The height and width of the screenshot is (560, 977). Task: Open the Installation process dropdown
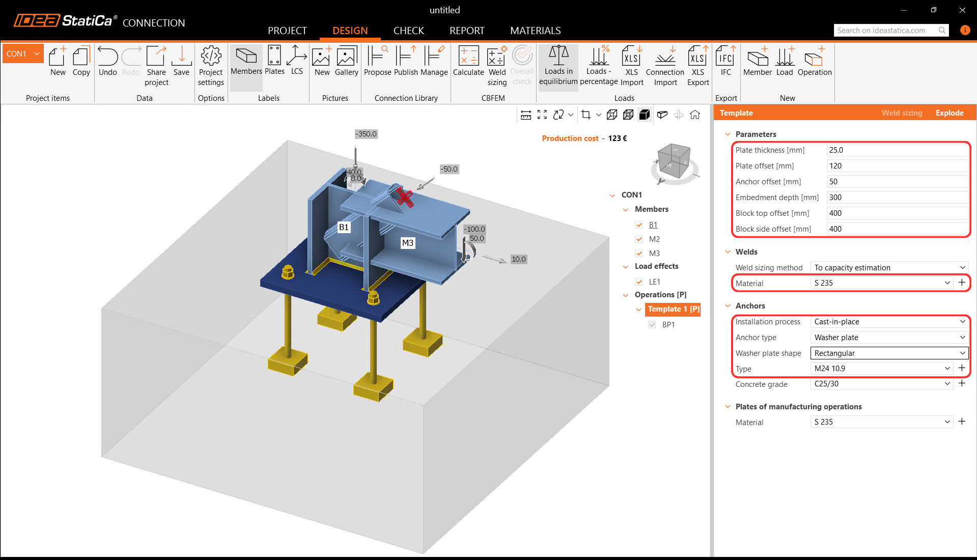coord(889,322)
